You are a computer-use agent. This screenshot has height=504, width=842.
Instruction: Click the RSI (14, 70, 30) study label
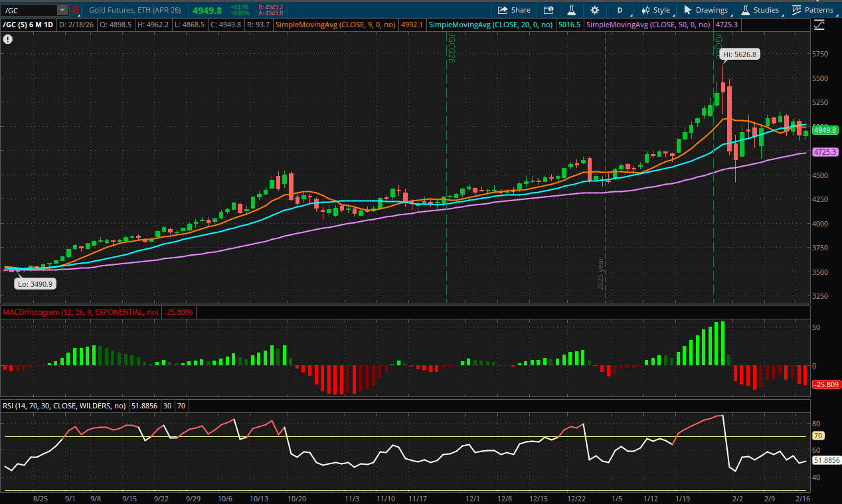[x=63, y=405]
